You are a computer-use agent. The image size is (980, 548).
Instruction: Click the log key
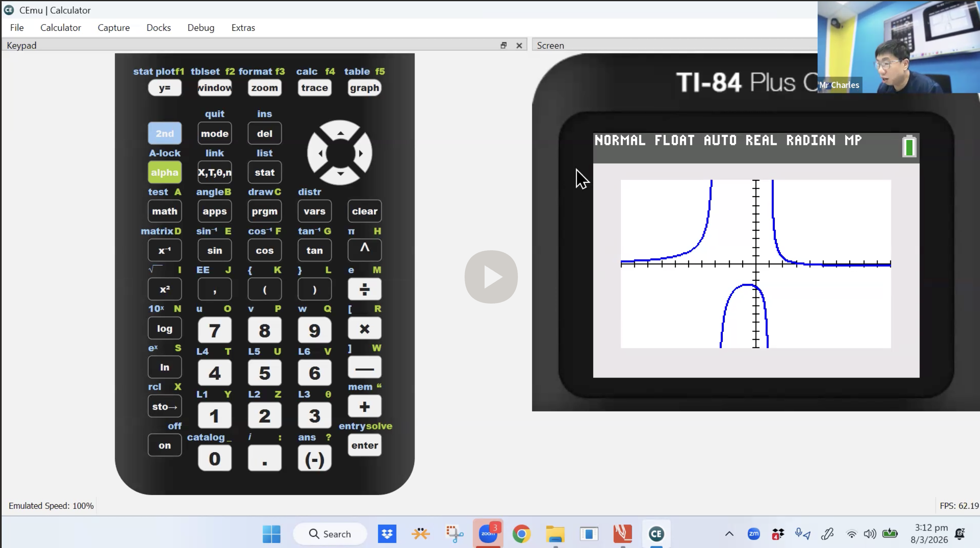[164, 328]
